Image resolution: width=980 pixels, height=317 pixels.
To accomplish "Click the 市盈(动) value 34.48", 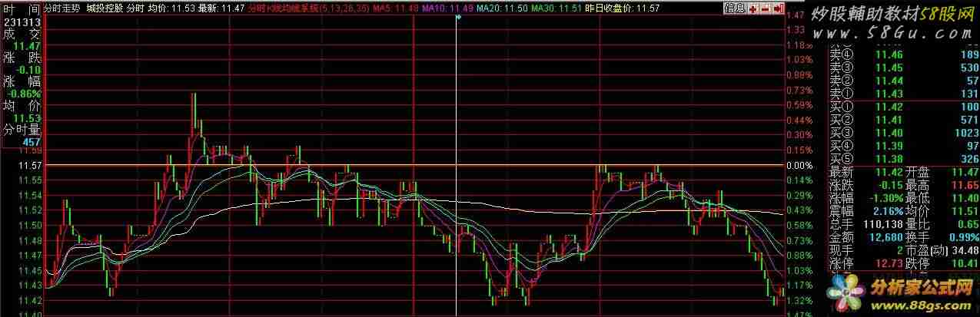I will pos(965,249).
